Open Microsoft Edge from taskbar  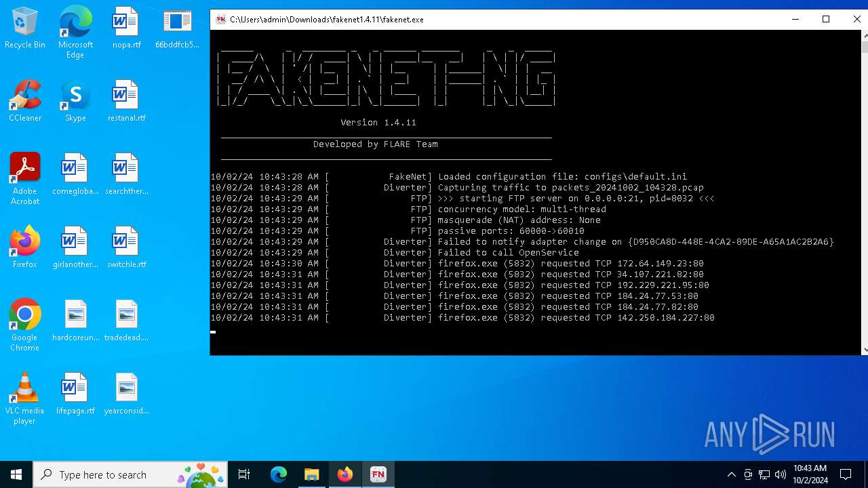tap(279, 474)
